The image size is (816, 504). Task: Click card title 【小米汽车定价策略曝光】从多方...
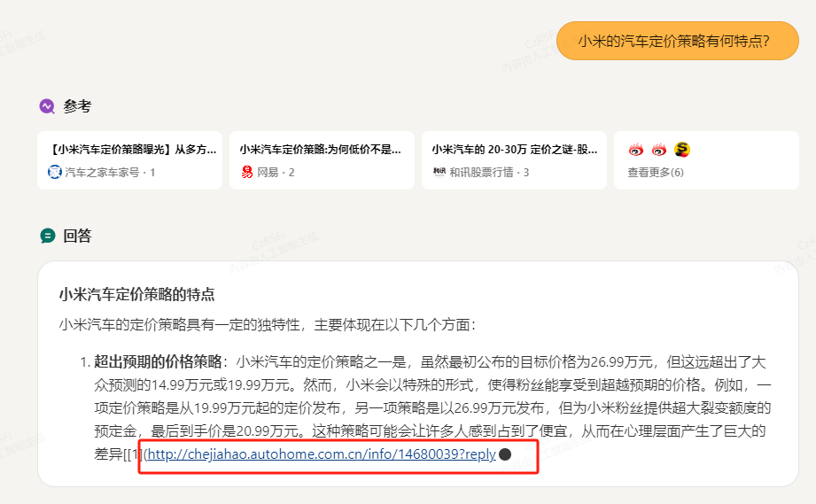coord(132,150)
